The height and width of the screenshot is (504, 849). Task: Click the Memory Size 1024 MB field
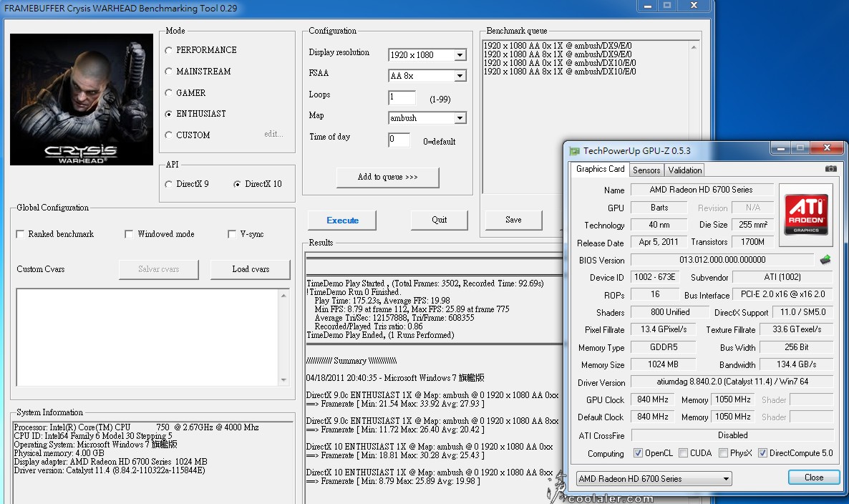coord(664,364)
